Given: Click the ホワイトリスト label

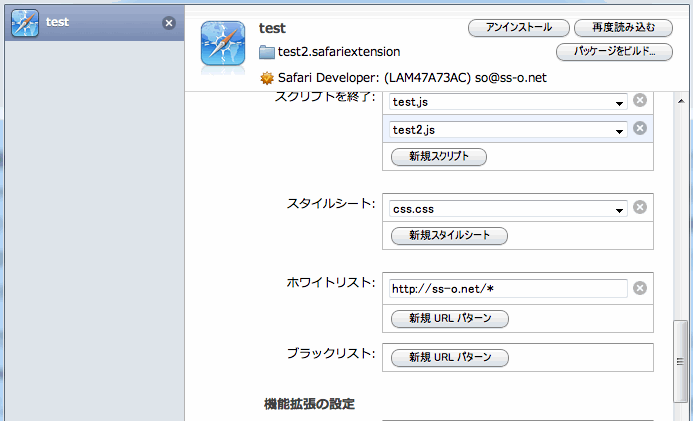Looking at the screenshot, I should (x=331, y=283).
